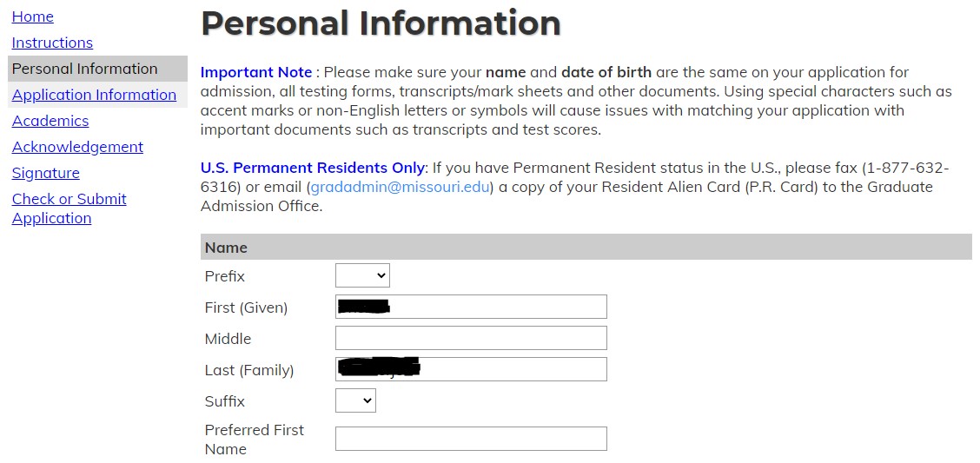Viewport: 980px width, 463px height.
Task: Click the Important Note text
Action: tap(255, 72)
